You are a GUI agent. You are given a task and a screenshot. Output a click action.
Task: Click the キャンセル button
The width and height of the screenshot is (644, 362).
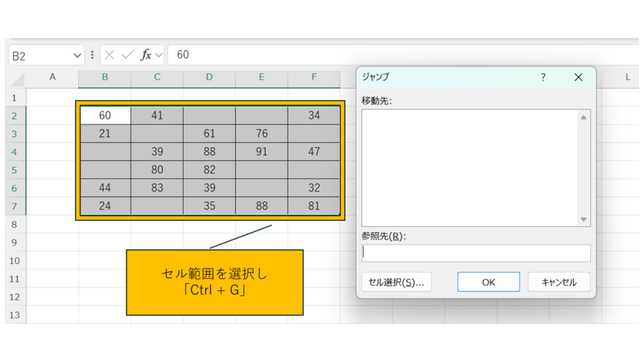(559, 282)
